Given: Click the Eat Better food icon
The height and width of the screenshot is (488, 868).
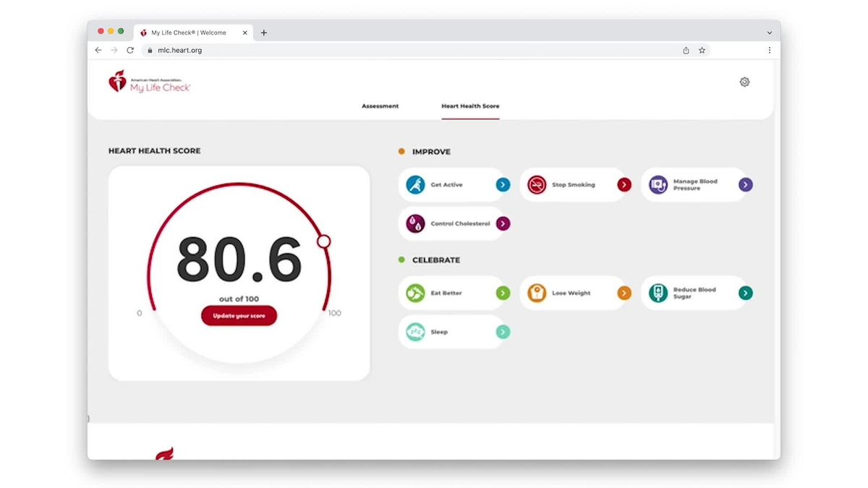Looking at the screenshot, I should tap(415, 293).
